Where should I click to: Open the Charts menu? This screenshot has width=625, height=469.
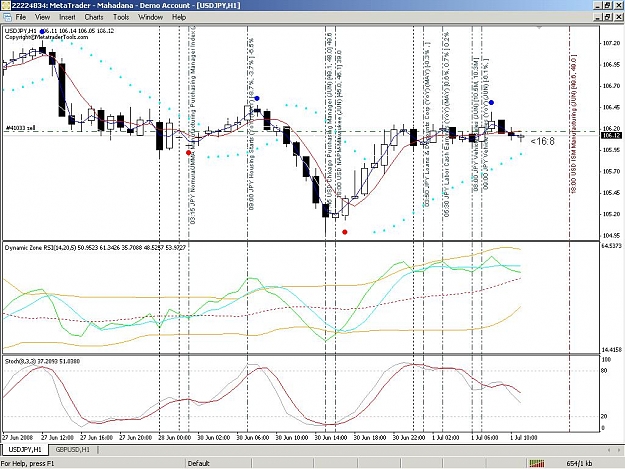(x=94, y=17)
